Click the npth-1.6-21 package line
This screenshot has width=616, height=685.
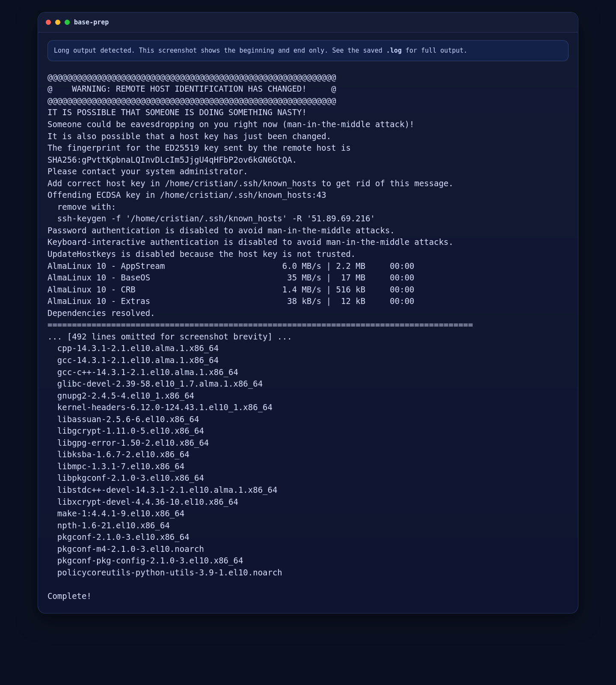pyautogui.click(x=113, y=526)
